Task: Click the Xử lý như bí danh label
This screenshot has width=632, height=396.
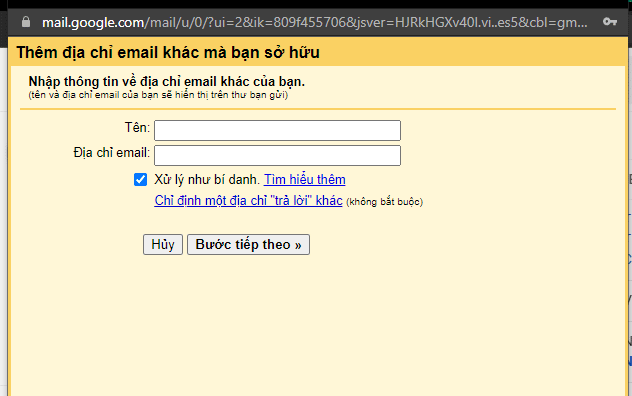Action: pos(207,179)
